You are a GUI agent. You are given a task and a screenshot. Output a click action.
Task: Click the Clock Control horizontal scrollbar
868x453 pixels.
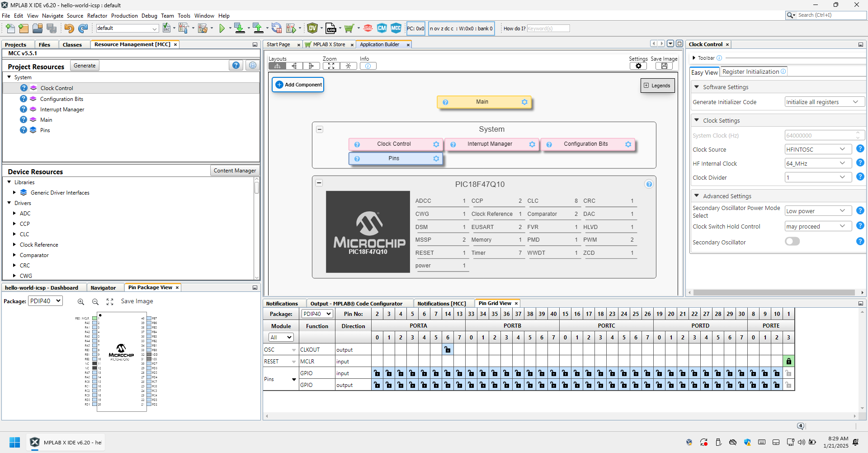click(x=774, y=292)
